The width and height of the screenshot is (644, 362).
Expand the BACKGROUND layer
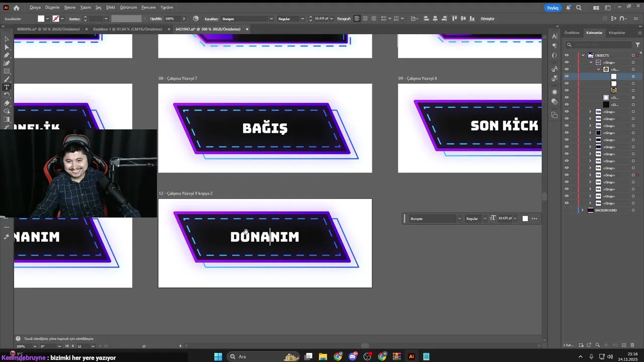click(x=583, y=210)
